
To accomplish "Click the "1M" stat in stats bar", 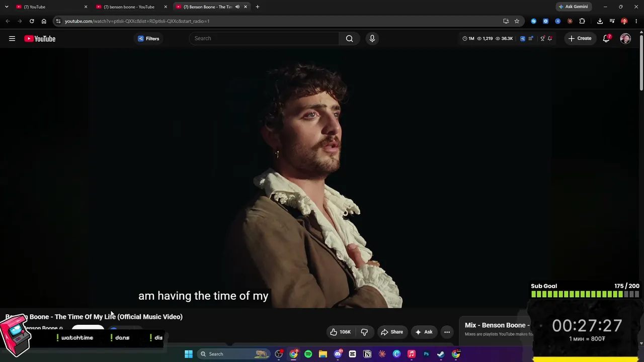I will click(x=468, y=39).
